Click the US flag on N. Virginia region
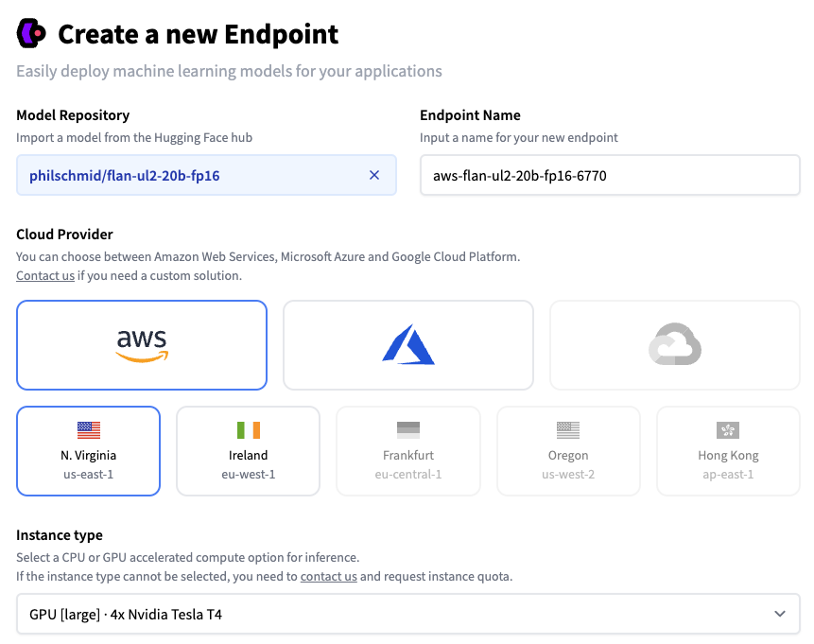 88,428
